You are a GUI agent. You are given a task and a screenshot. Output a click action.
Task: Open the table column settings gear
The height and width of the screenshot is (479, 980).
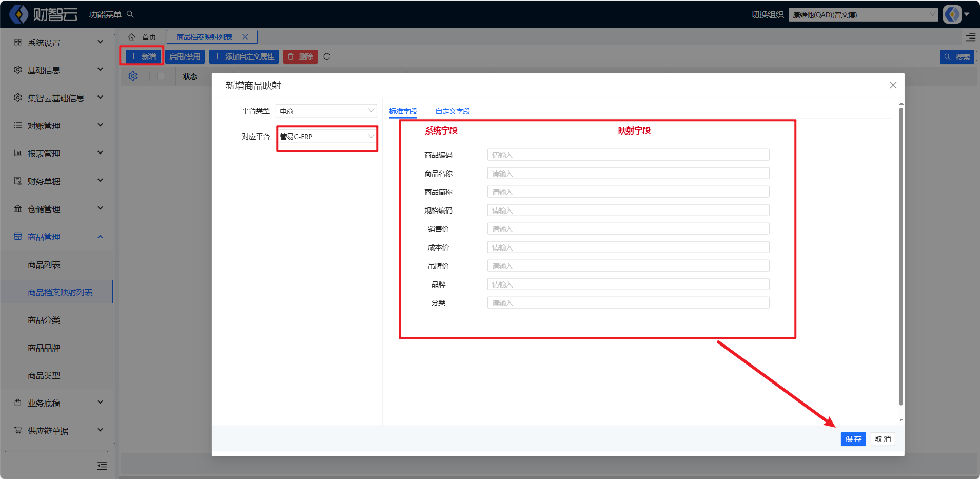[x=133, y=76]
